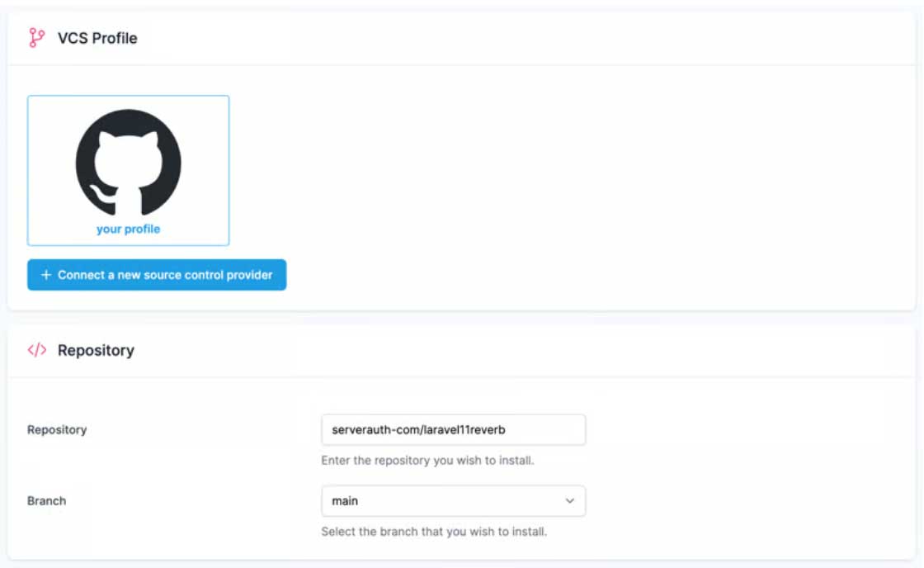924x568 pixels.
Task: Click the Repository section heading
Action: tap(96, 350)
